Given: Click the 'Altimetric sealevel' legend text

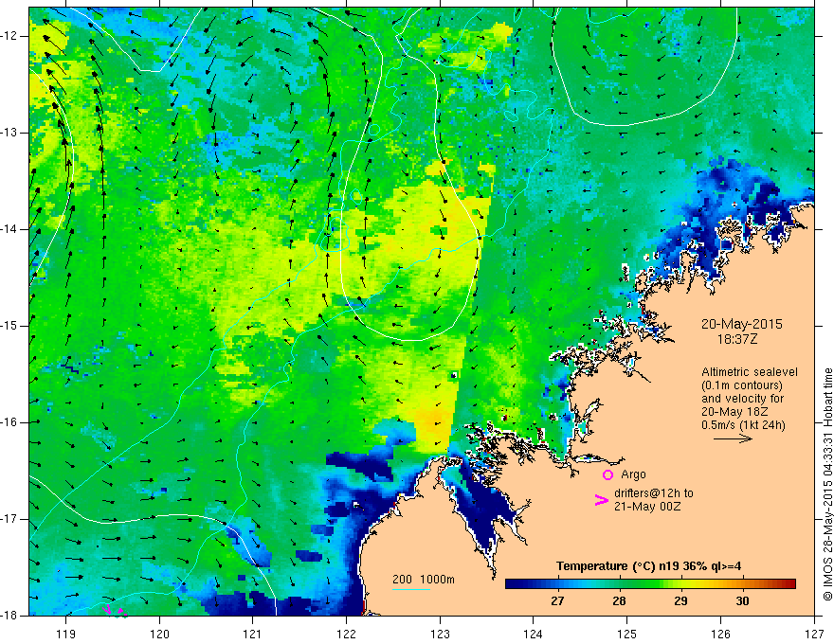Looking at the screenshot, I should [750, 372].
